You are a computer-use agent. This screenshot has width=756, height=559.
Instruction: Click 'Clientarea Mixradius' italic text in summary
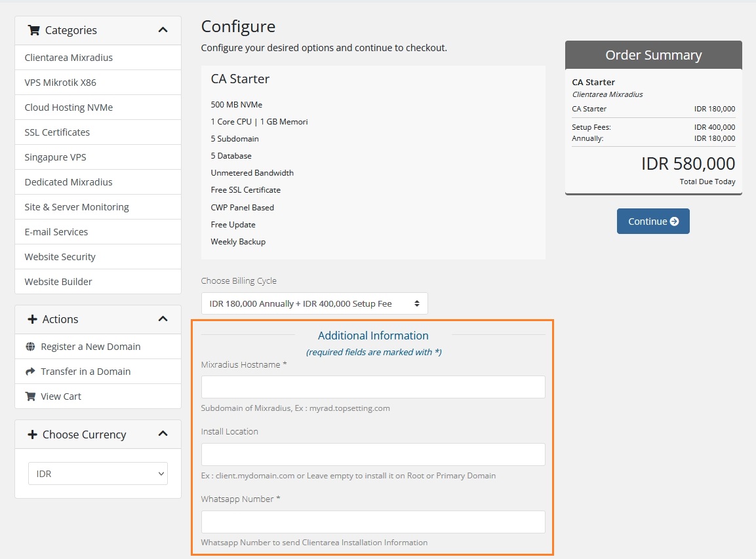pyautogui.click(x=608, y=94)
